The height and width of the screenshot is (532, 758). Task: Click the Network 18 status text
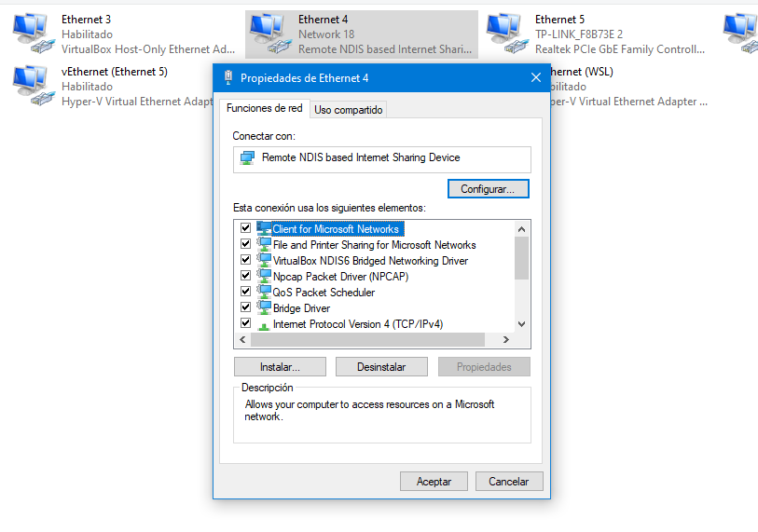tap(326, 34)
